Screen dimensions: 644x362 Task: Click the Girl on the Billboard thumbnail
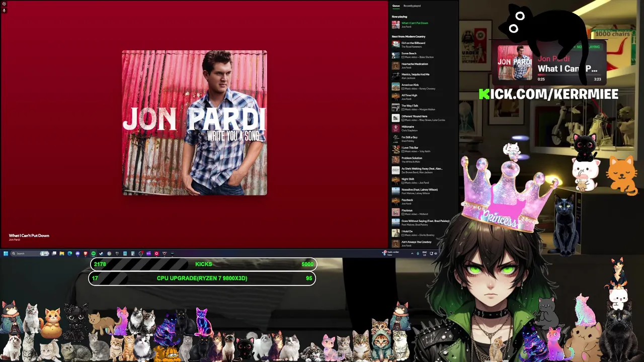pyautogui.click(x=395, y=45)
